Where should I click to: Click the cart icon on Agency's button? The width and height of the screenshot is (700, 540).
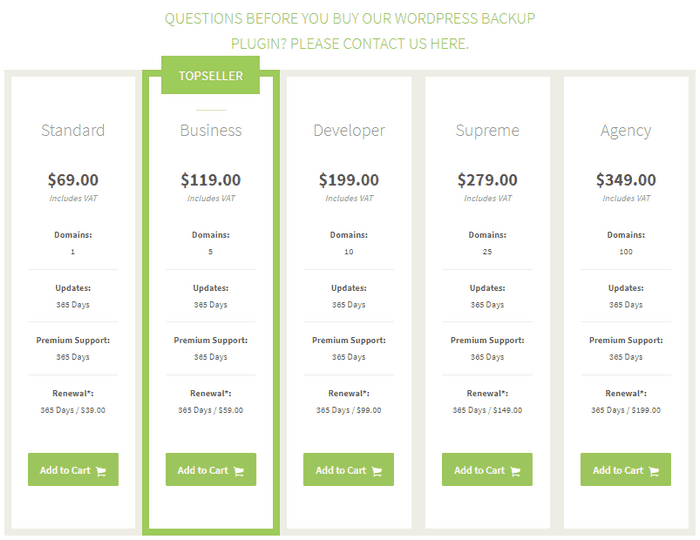[654, 471]
